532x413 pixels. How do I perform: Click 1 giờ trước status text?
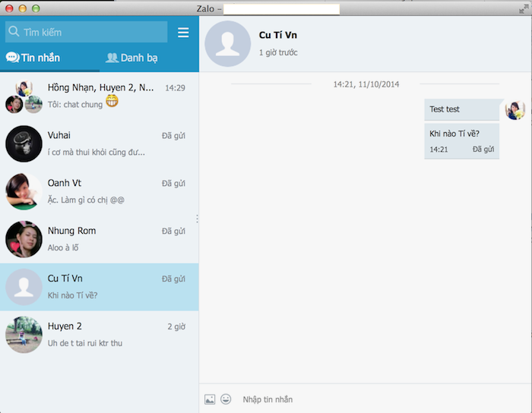(278, 52)
